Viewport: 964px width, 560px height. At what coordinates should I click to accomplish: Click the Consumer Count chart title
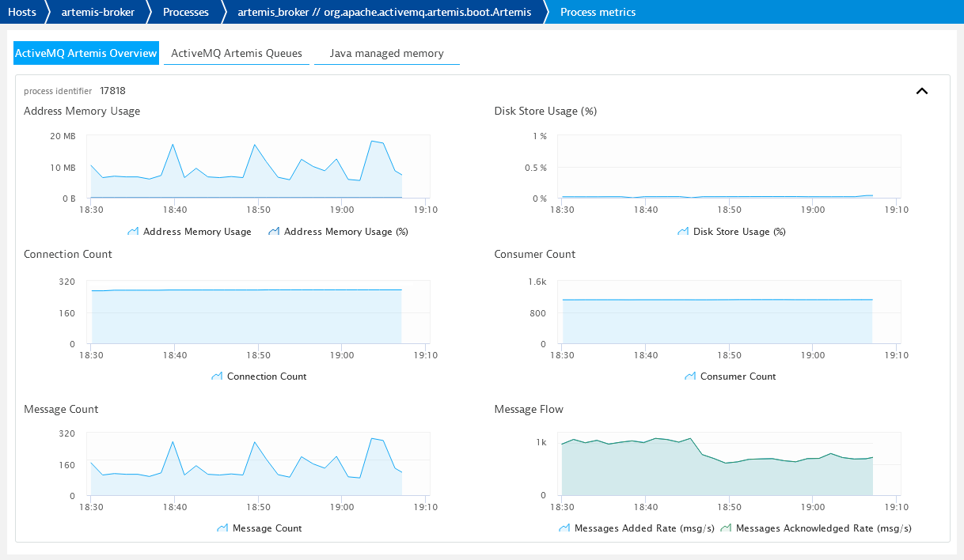(535, 254)
